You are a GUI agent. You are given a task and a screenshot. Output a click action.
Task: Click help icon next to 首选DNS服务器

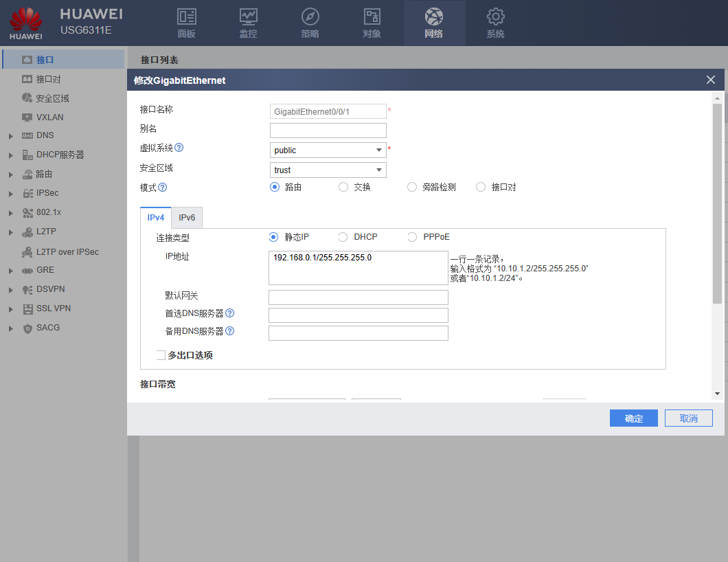(x=230, y=313)
